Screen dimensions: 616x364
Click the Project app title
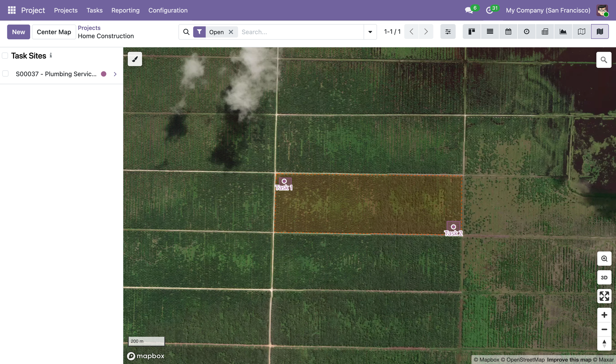pyautogui.click(x=33, y=10)
